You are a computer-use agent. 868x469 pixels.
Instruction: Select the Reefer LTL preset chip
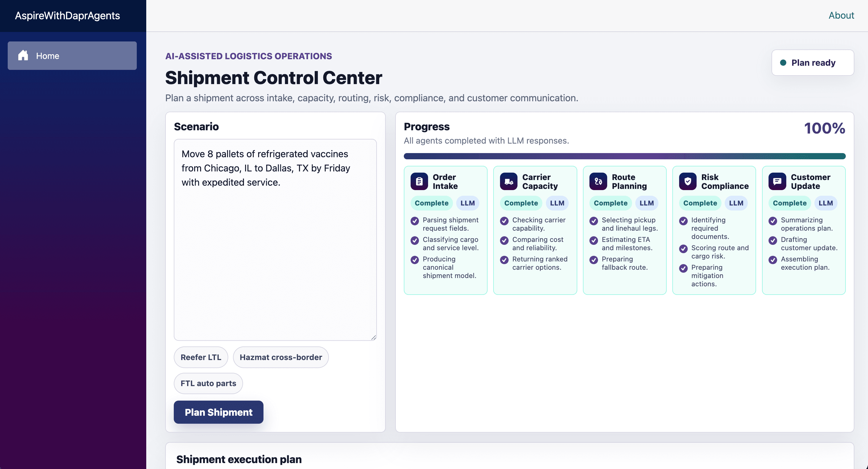point(201,357)
